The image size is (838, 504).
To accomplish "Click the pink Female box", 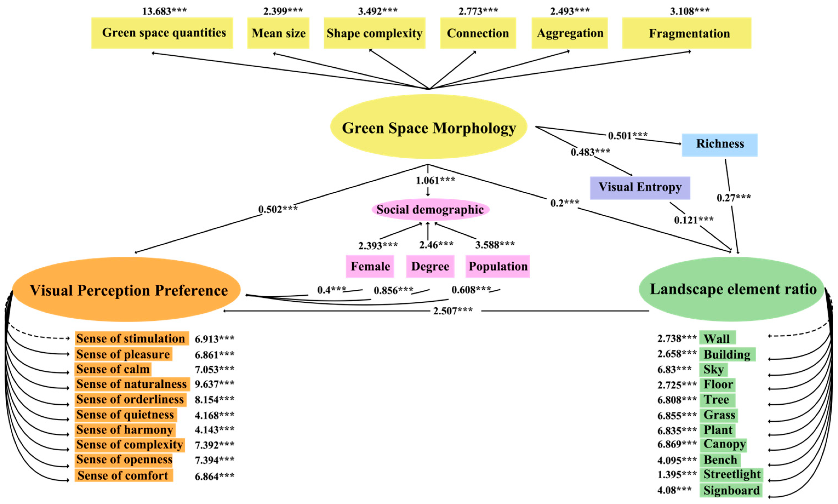I will (x=370, y=266).
